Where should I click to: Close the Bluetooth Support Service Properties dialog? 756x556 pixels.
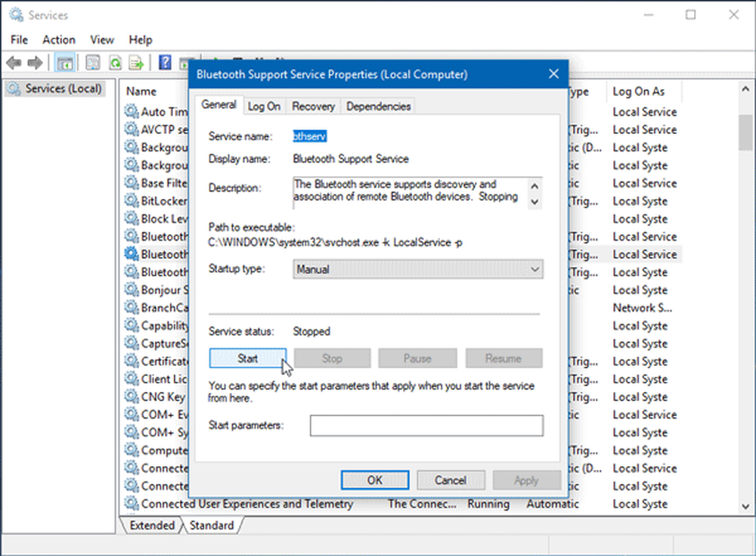[553, 74]
